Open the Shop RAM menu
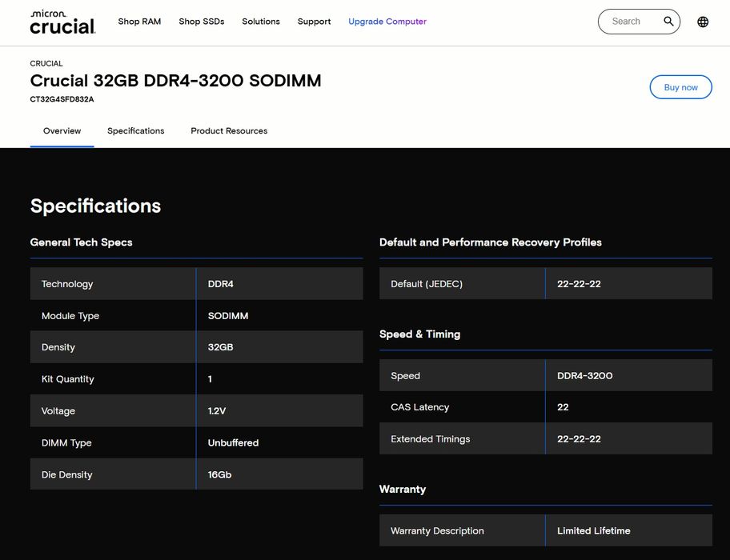Viewport: 730px width, 560px height. click(x=139, y=22)
